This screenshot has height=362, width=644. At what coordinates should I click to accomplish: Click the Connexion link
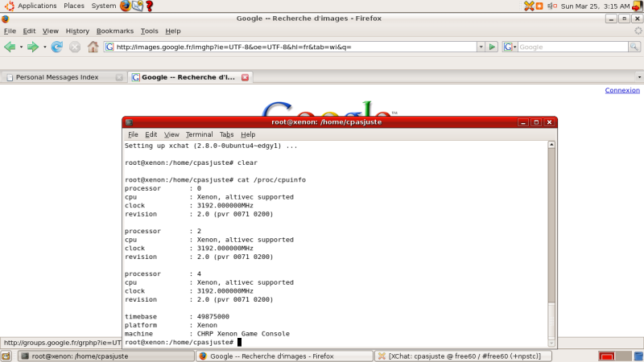(622, 90)
